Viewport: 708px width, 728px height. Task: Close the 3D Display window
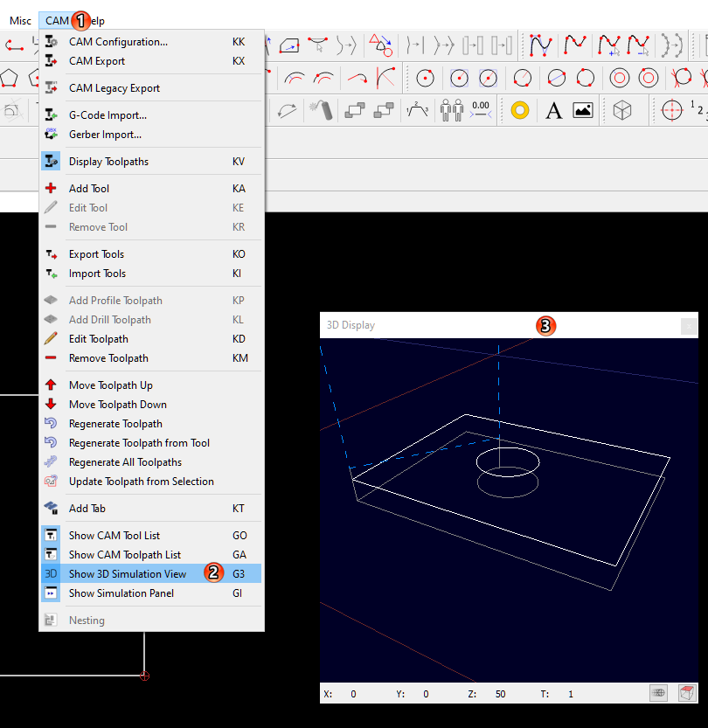coord(689,326)
